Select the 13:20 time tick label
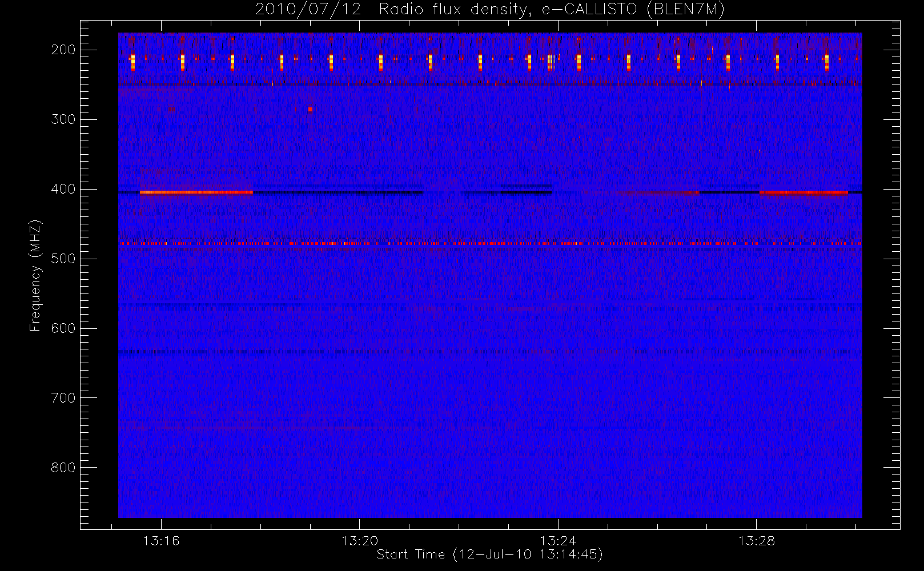Viewport: 924px width, 571px height. click(360, 541)
